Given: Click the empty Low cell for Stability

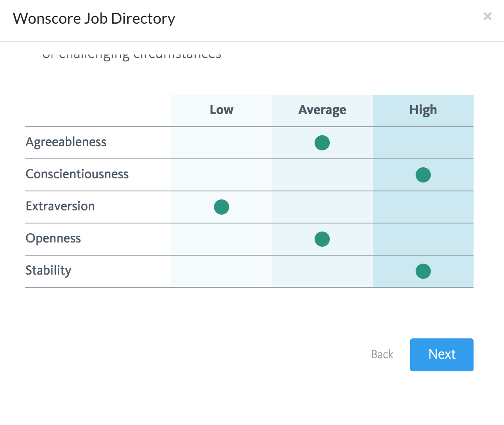Looking at the screenshot, I should (x=222, y=271).
